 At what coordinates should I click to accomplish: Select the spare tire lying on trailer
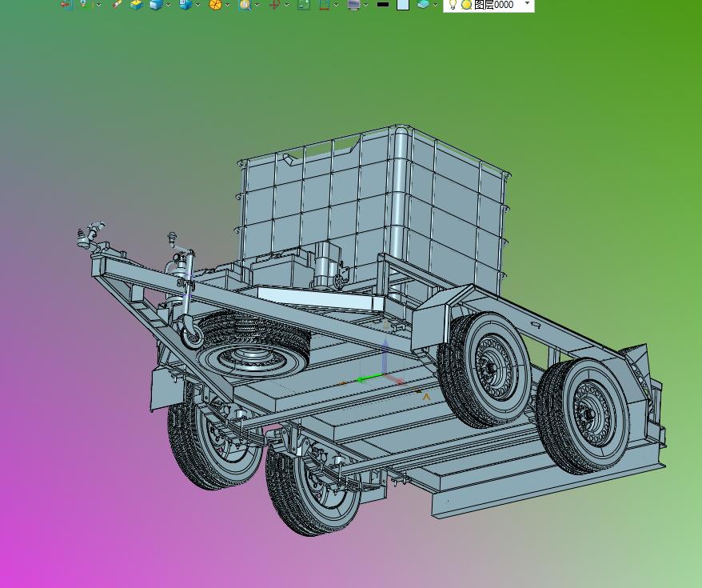click(x=253, y=346)
